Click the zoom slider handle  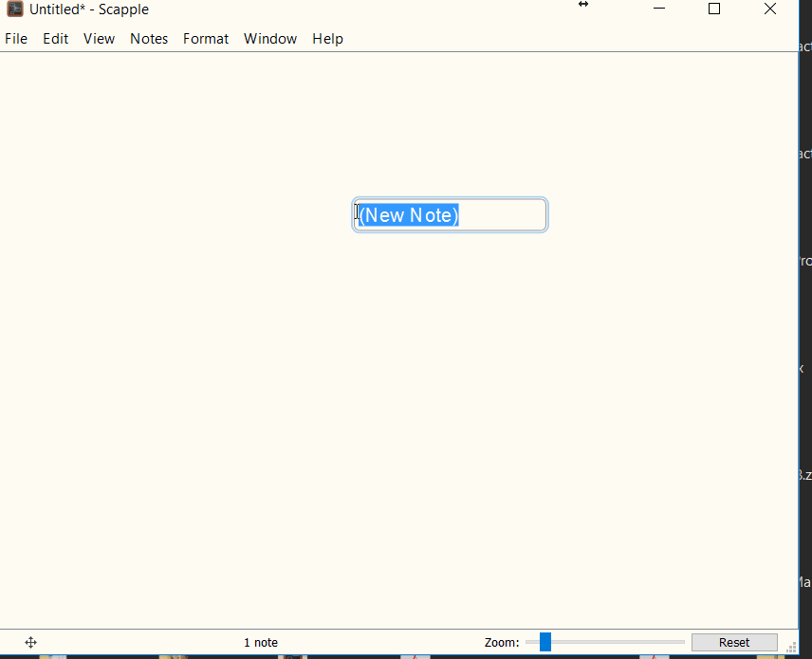(545, 642)
